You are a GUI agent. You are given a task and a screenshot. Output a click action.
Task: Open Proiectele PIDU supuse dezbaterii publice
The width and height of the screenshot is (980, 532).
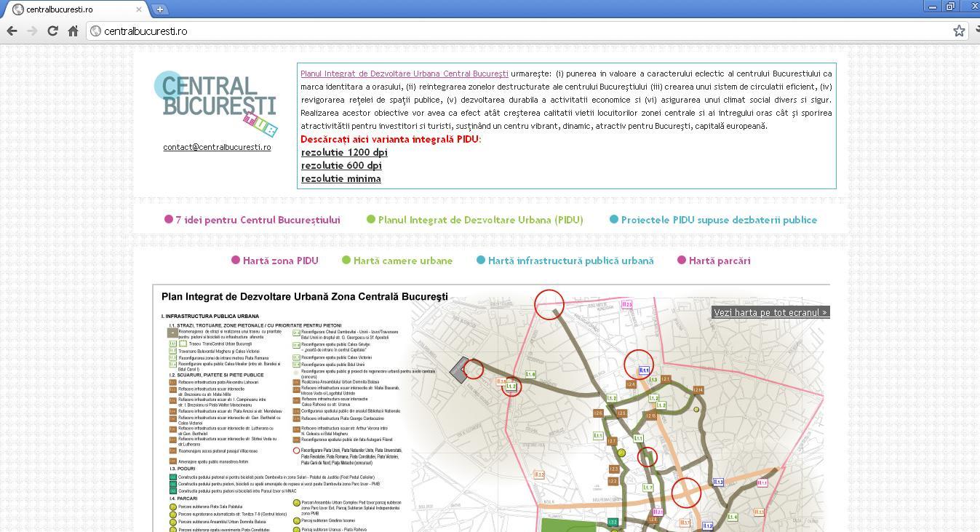tap(713, 220)
